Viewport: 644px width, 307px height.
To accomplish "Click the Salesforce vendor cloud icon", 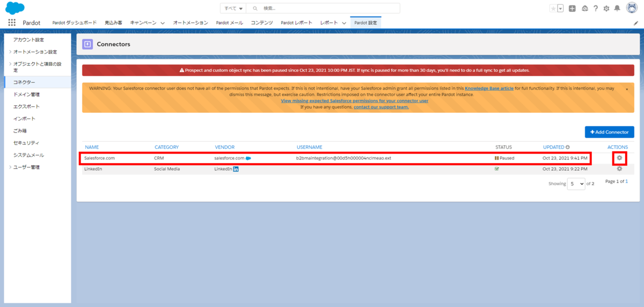I will pyautogui.click(x=248, y=158).
